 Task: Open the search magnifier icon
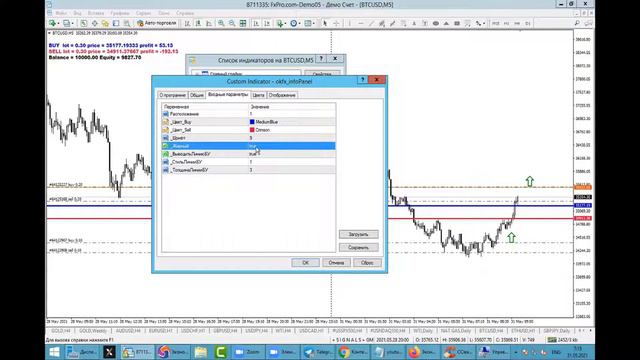coord(577,23)
